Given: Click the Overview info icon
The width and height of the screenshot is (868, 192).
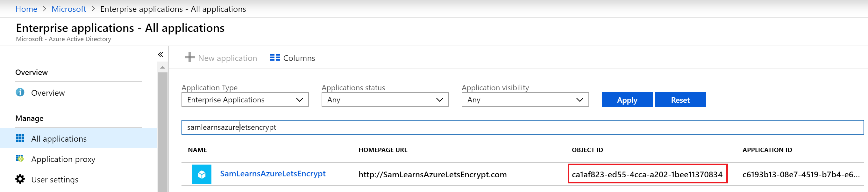Looking at the screenshot, I should 20,92.
